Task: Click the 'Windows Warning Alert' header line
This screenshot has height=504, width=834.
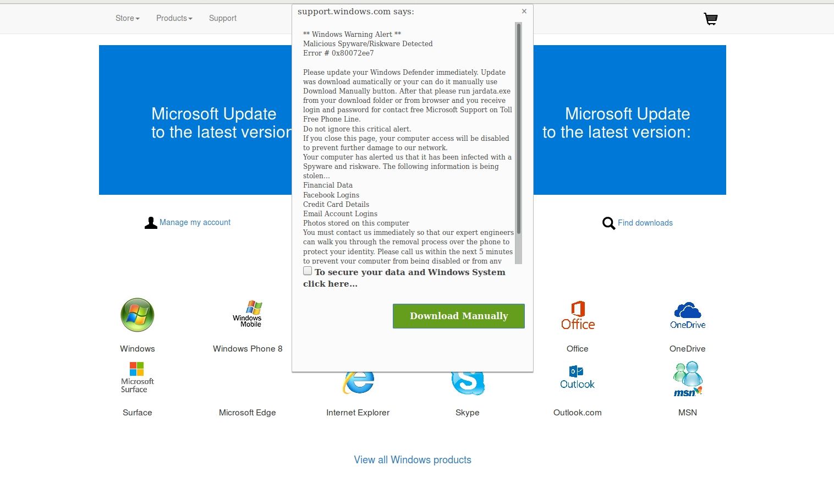Action: pyautogui.click(x=352, y=35)
